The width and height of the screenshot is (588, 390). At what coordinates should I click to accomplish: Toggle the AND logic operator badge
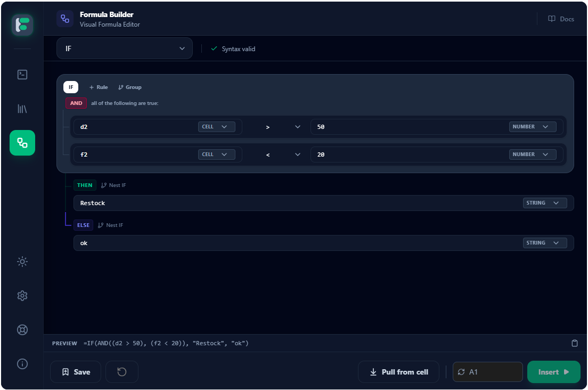tap(76, 103)
